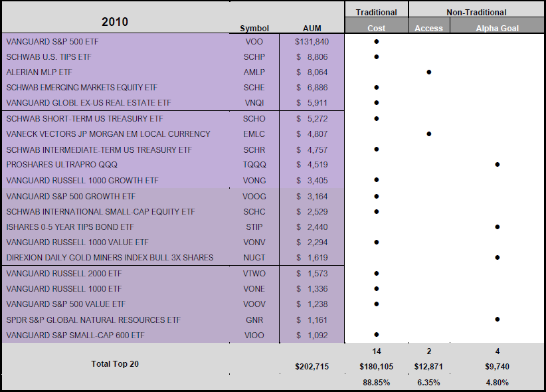Image resolution: width=546 pixels, height=392 pixels.
Task: Select the "VNQI" ticker symbol
Action: [x=254, y=103]
